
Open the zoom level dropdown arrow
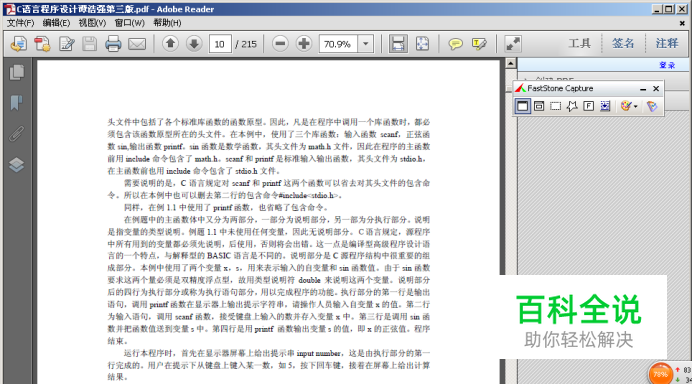pyautogui.click(x=365, y=44)
